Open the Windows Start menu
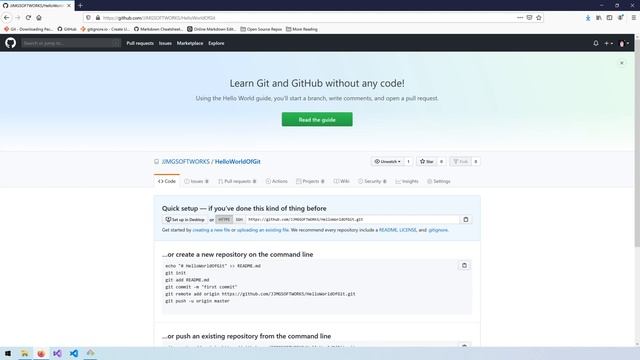This screenshot has width=640, height=360. pyautogui.click(x=8, y=353)
